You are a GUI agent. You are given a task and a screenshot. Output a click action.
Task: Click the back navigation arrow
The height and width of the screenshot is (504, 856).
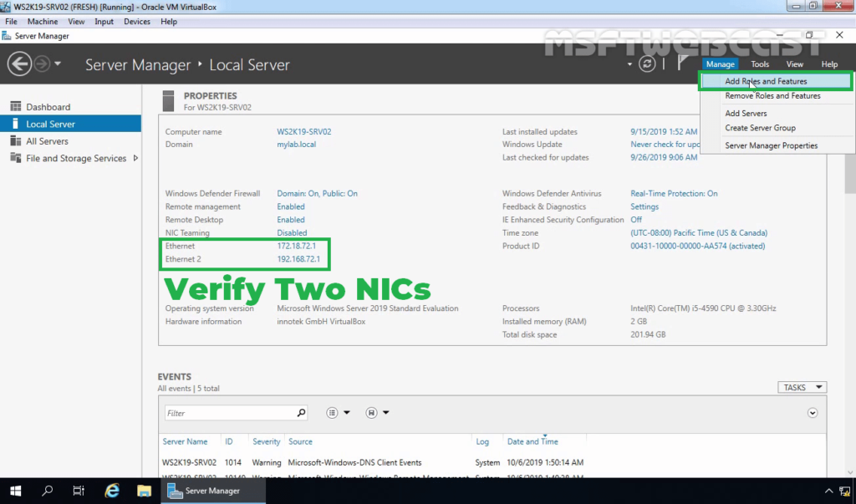pyautogui.click(x=19, y=64)
